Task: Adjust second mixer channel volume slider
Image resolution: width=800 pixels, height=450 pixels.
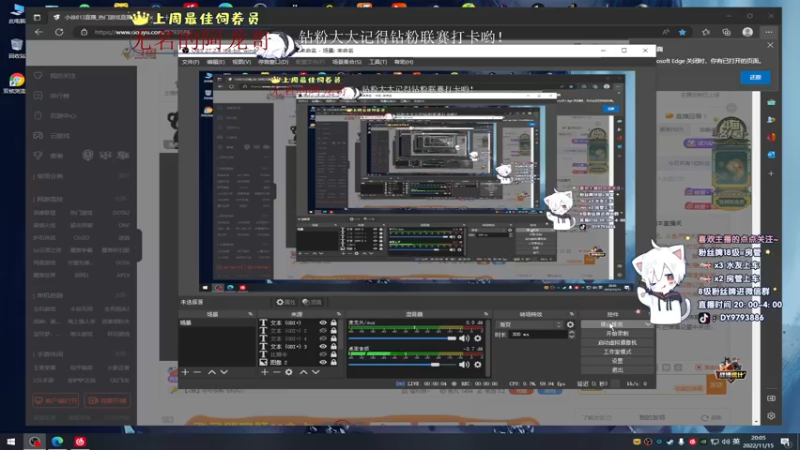Action: coord(402,364)
